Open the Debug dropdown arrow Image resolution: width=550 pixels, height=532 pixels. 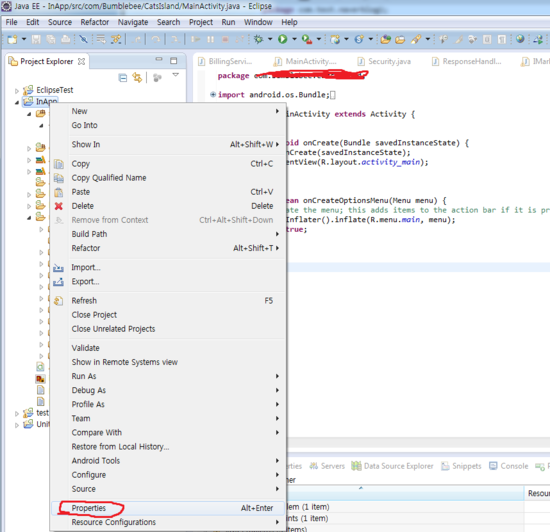tap(270, 39)
